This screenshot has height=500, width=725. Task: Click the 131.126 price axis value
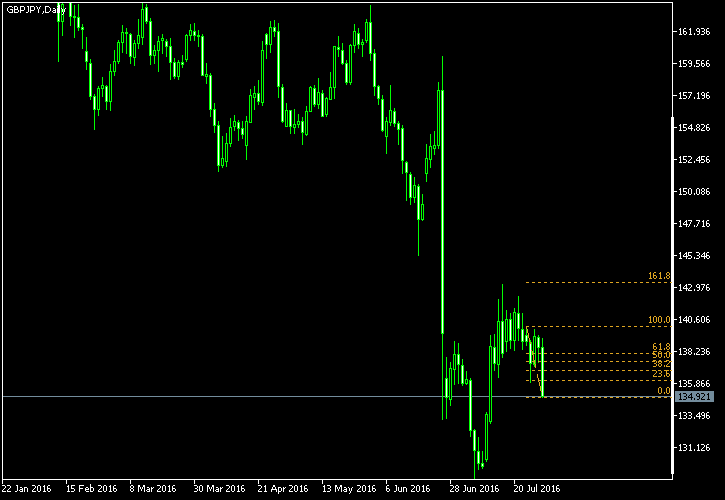click(x=694, y=448)
